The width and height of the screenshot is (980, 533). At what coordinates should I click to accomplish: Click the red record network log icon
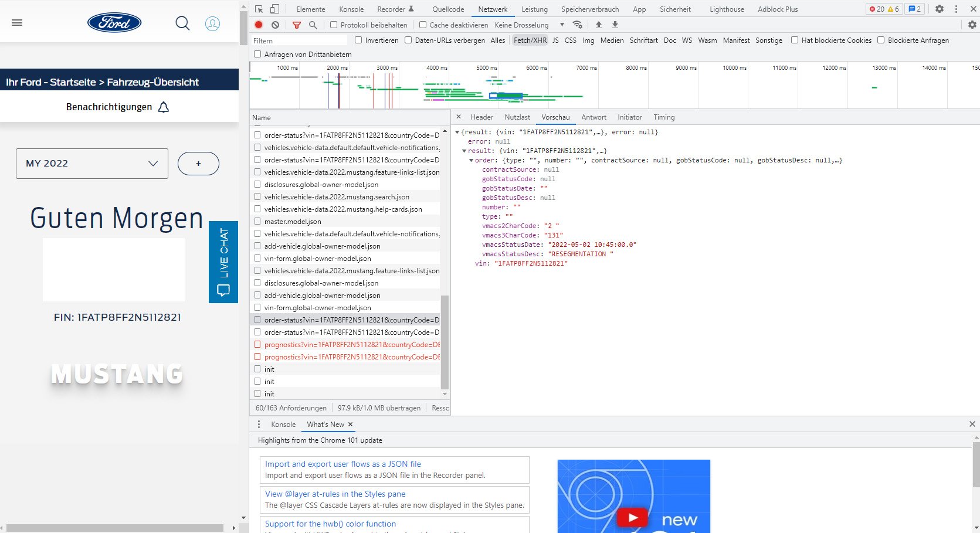[259, 25]
